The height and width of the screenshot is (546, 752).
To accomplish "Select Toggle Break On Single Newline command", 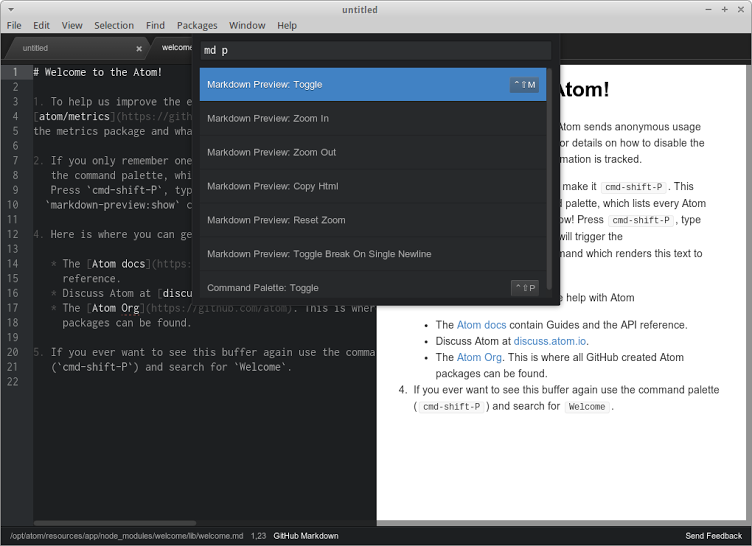I will (x=373, y=254).
